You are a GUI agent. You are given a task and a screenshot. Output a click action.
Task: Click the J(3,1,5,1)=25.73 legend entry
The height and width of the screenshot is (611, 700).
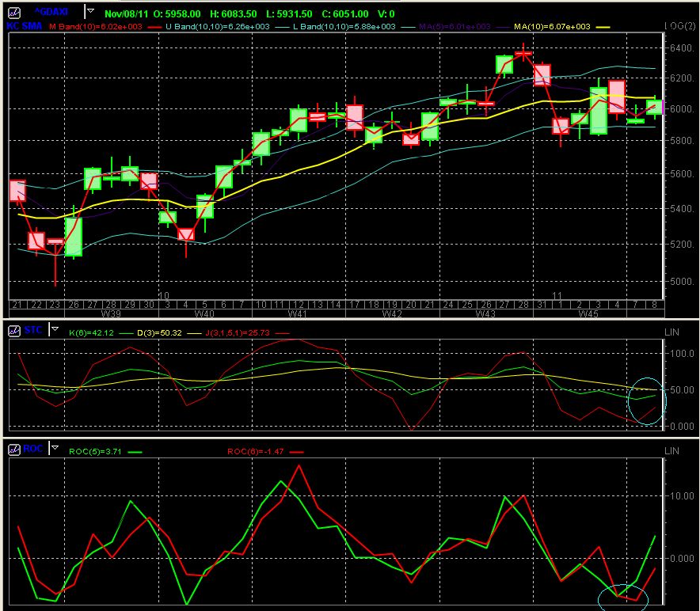[x=238, y=333]
